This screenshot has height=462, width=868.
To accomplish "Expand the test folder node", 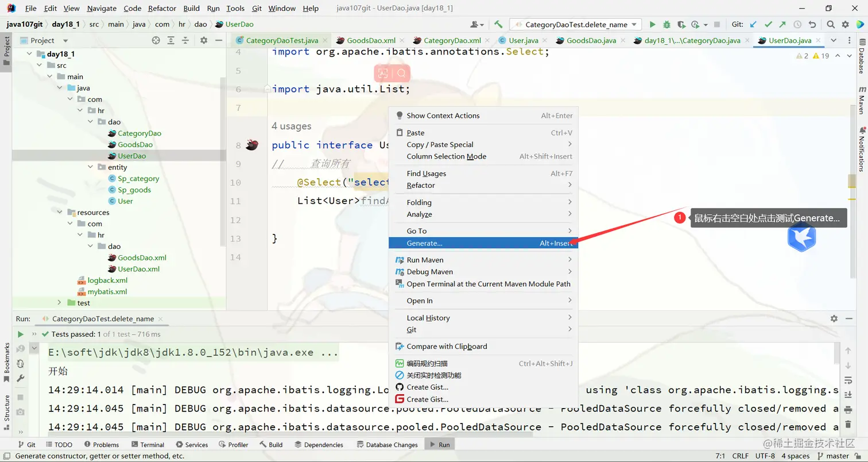I will tap(60, 303).
